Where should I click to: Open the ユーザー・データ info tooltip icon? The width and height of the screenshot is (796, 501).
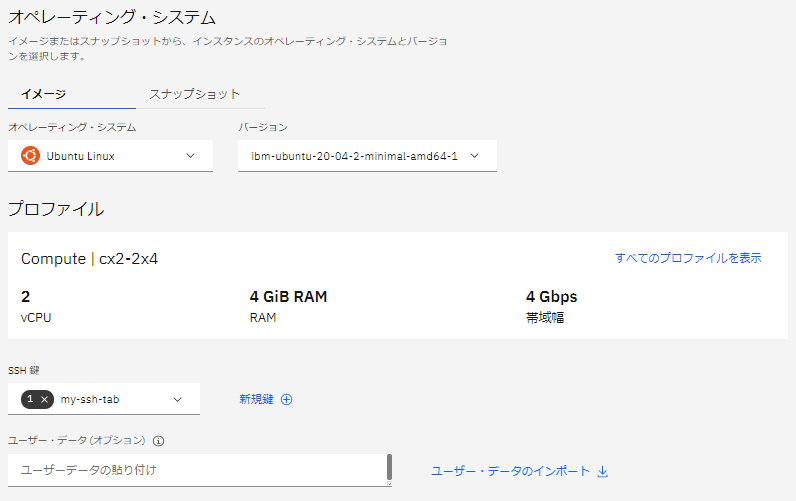(158, 440)
